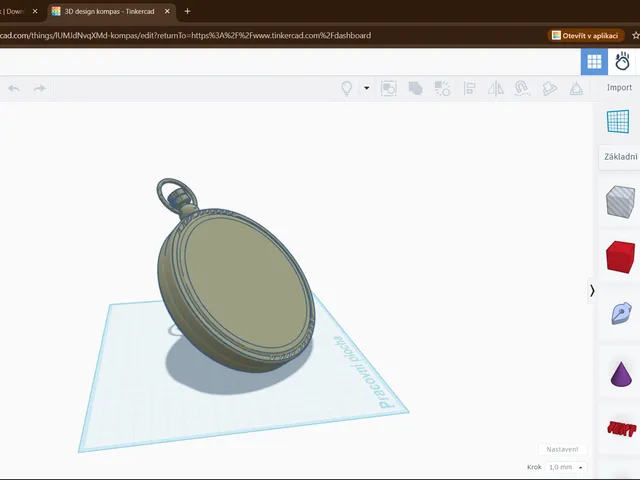The height and width of the screenshot is (480, 640).
Task: Open Nastavení grid settings
Action: point(562,449)
